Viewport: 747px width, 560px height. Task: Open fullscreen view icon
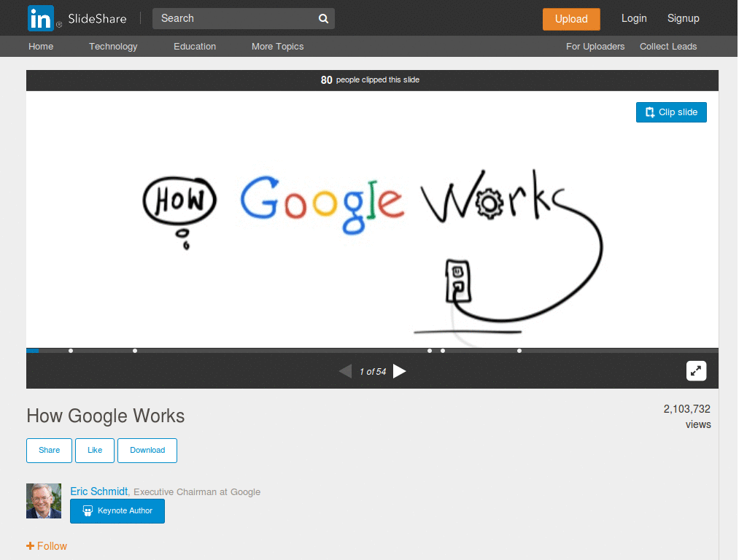click(x=696, y=371)
